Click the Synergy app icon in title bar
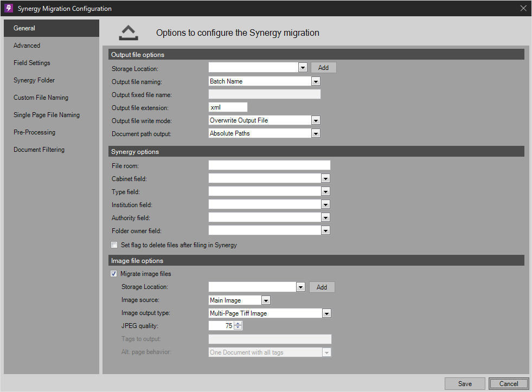 click(x=9, y=8)
